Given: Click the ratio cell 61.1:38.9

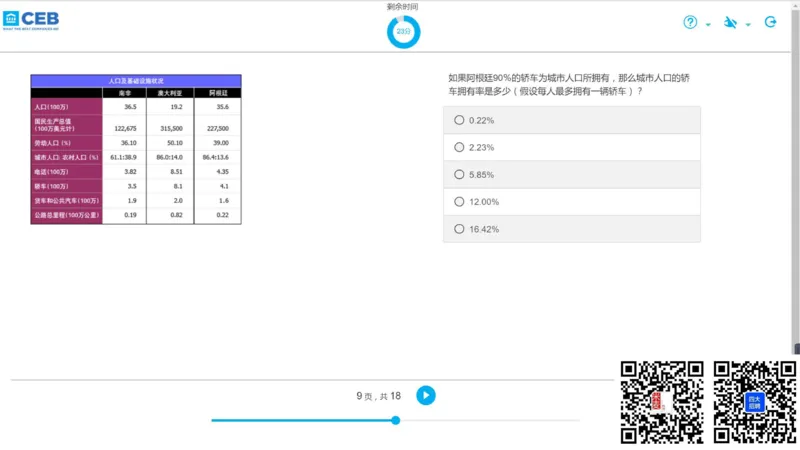Looking at the screenshot, I should (123, 157).
